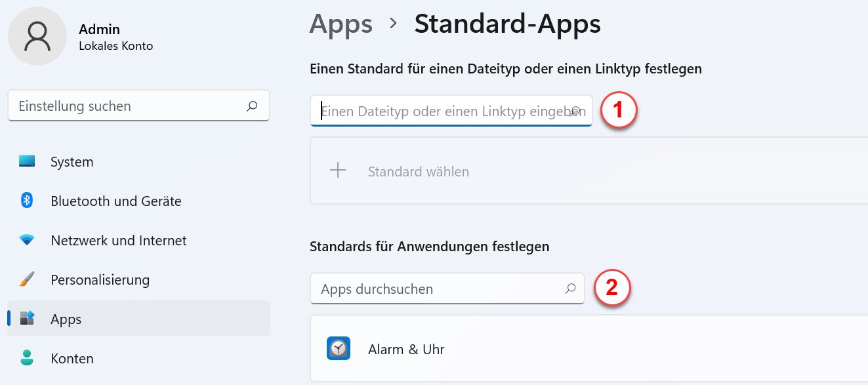Click the Dateityp oder Linktyp input
868x385 pixels.
(451, 111)
